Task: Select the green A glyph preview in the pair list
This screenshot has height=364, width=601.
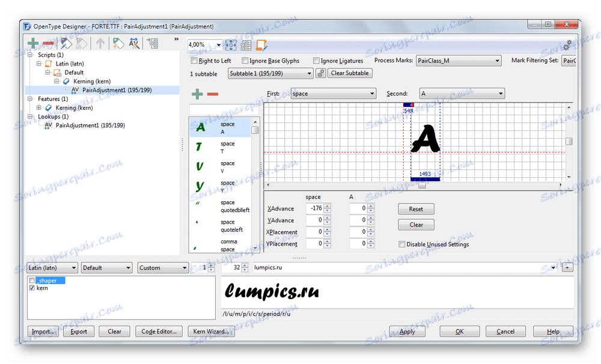Action: (x=201, y=127)
